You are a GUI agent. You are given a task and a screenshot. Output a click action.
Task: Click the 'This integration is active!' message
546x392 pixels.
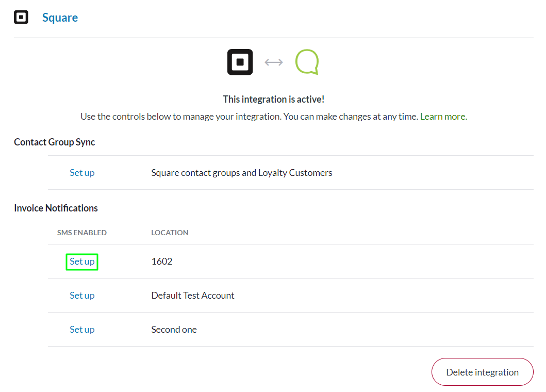[x=273, y=99]
